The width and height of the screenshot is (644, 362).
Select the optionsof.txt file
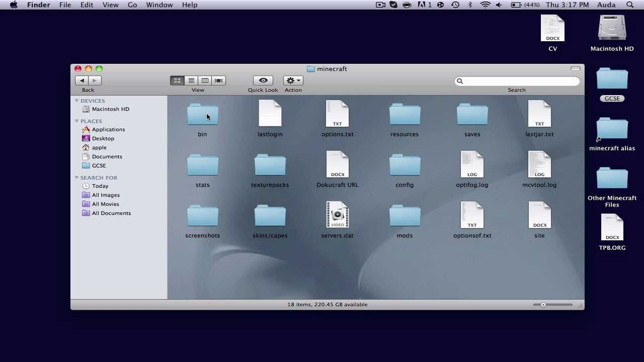pyautogui.click(x=472, y=215)
